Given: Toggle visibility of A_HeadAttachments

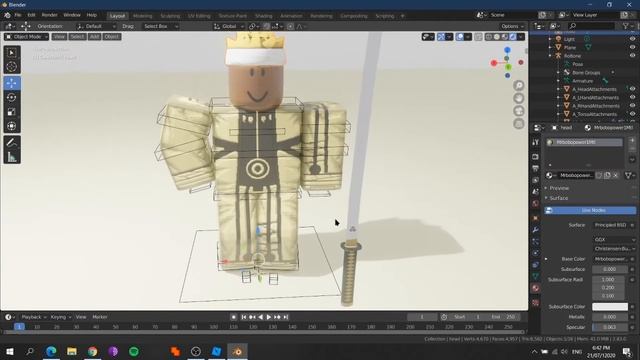Looking at the screenshot, I should click(x=632, y=89).
